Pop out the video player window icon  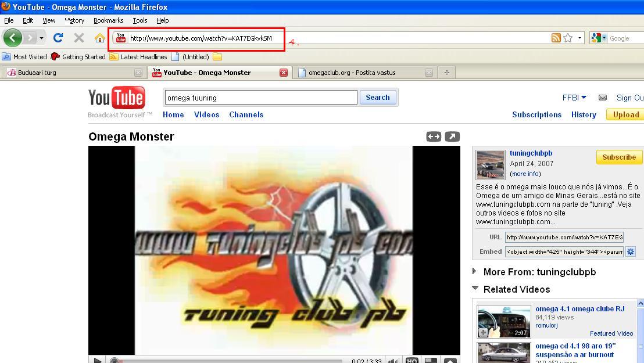(452, 136)
